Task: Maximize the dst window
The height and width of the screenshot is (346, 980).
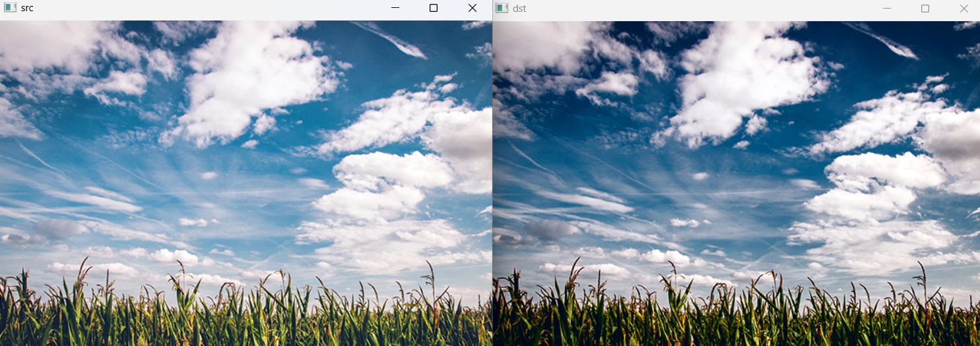Action: pyautogui.click(x=925, y=8)
